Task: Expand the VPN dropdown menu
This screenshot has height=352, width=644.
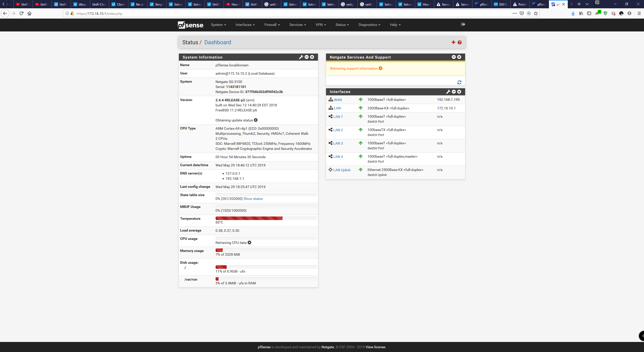Action: click(320, 25)
